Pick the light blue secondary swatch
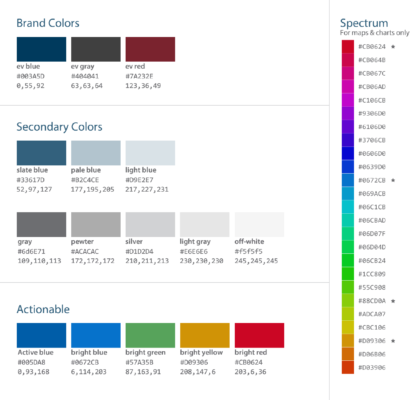419x400 pixels. tap(150, 153)
